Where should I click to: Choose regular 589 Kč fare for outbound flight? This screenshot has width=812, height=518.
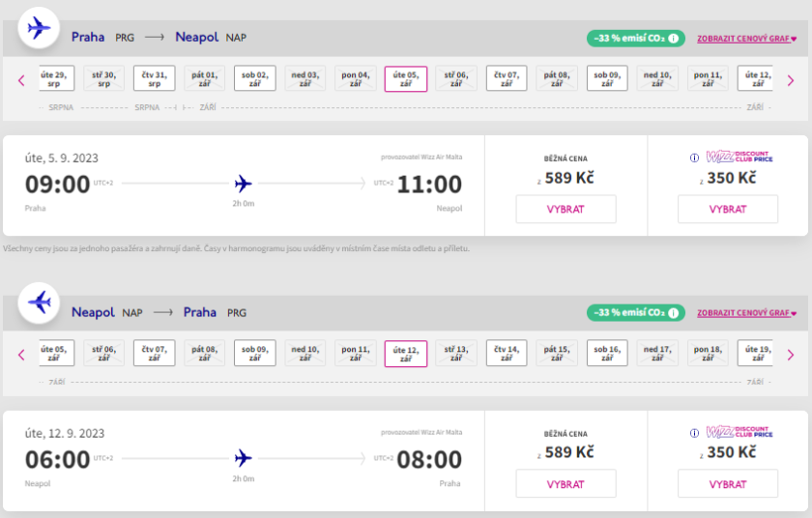tap(565, 209)
